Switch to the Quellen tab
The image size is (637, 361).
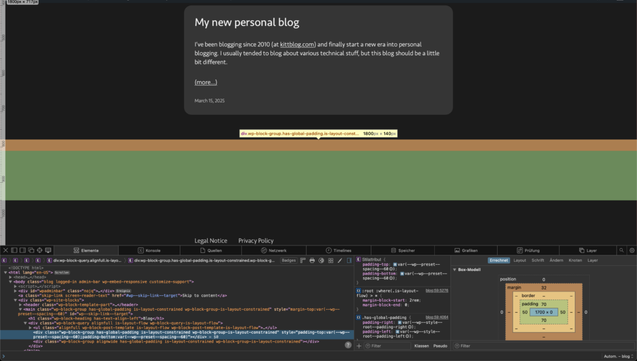[x=211, y=250]
